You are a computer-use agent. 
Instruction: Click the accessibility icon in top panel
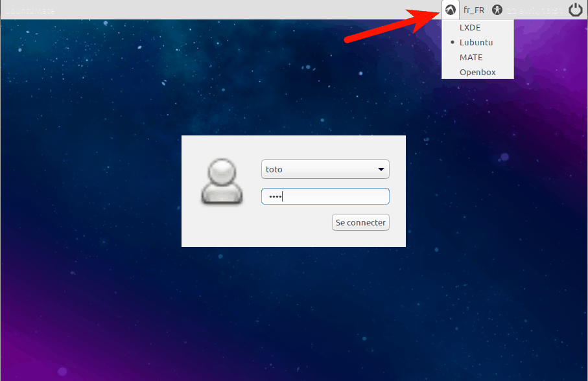coord(497,10)
